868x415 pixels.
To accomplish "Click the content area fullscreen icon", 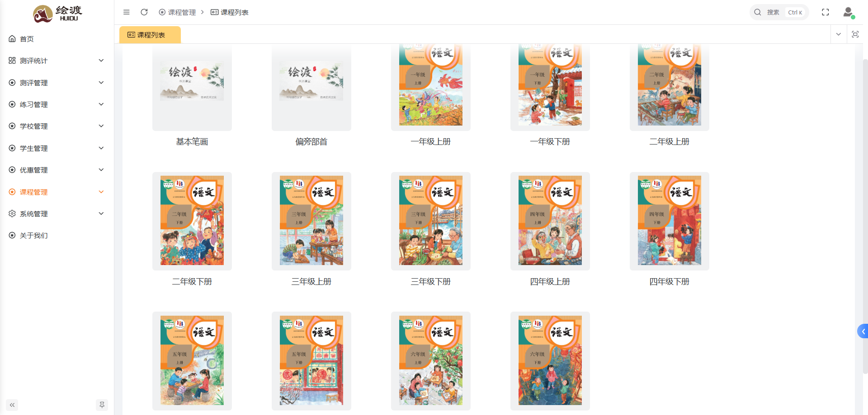I will [x=855, y=34].
